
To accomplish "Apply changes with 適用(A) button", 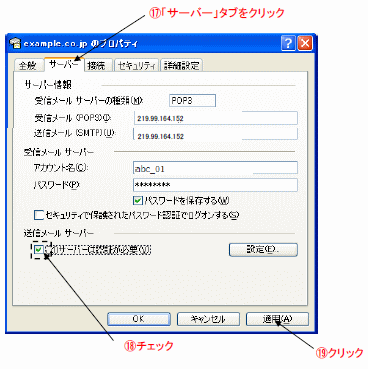I will [277, 319].
